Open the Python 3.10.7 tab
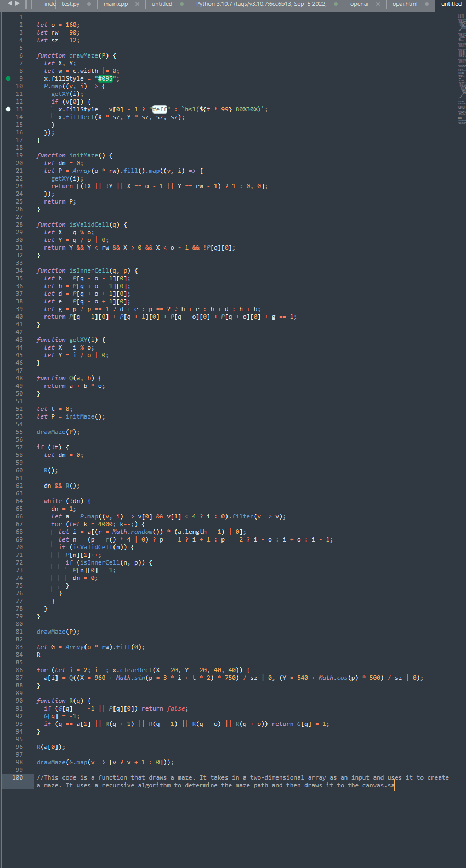 coord(261,4)
